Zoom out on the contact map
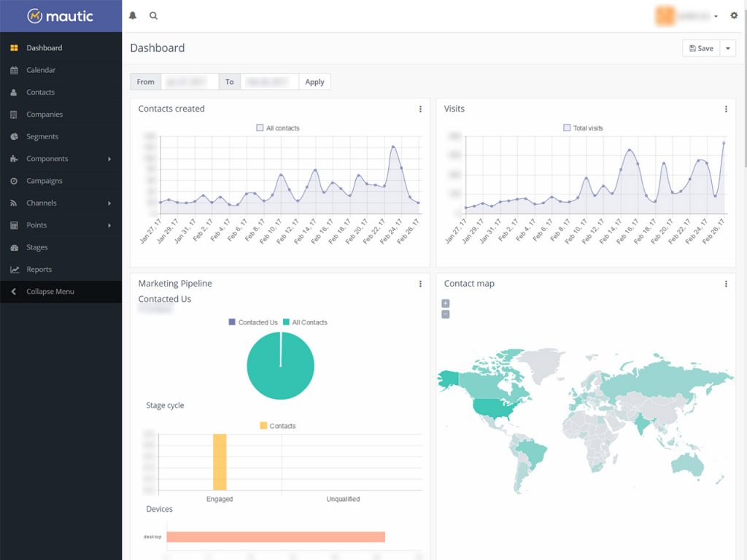The width and height of the screenshot is (747, 560). pyautogui.click(x=446, y=314)
